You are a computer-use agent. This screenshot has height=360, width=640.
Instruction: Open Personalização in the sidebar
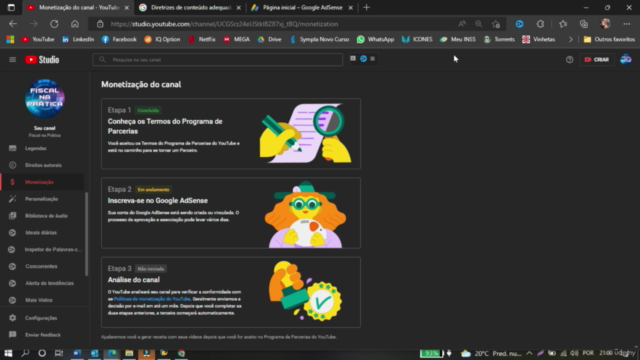(42, 199)
